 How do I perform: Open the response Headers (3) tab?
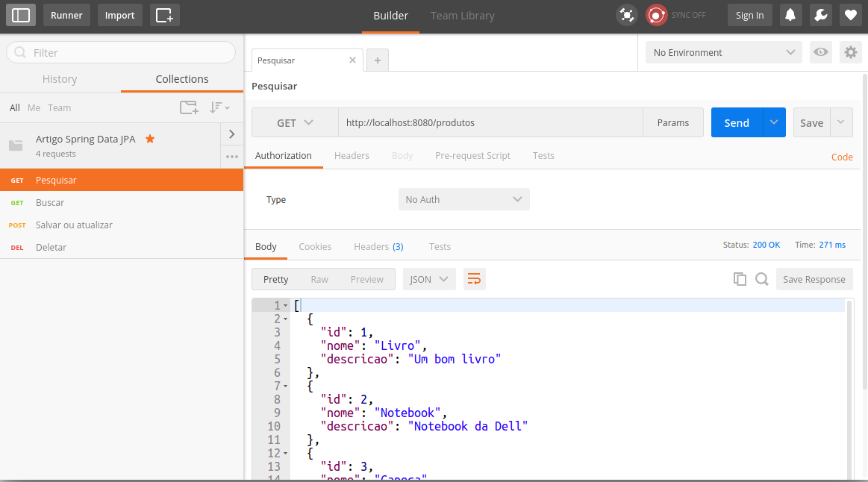coord(378,246)
